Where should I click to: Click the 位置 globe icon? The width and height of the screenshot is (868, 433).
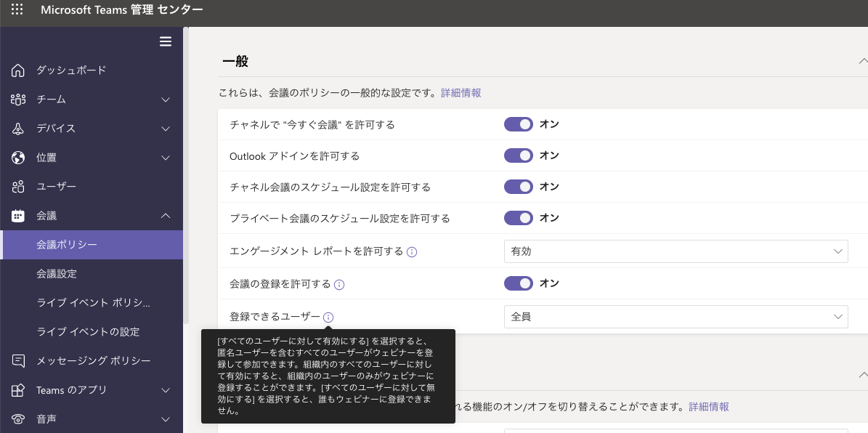17,158
